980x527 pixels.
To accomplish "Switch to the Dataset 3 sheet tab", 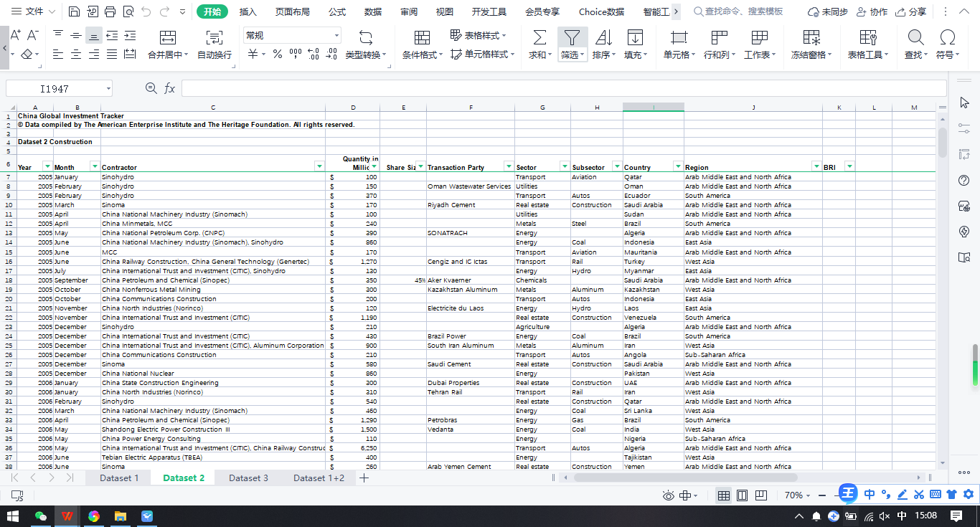I will coord(248,478).
